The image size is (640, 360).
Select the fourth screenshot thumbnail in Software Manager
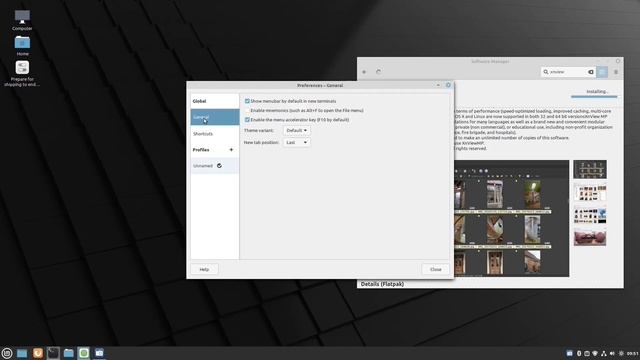pos(590,238)
